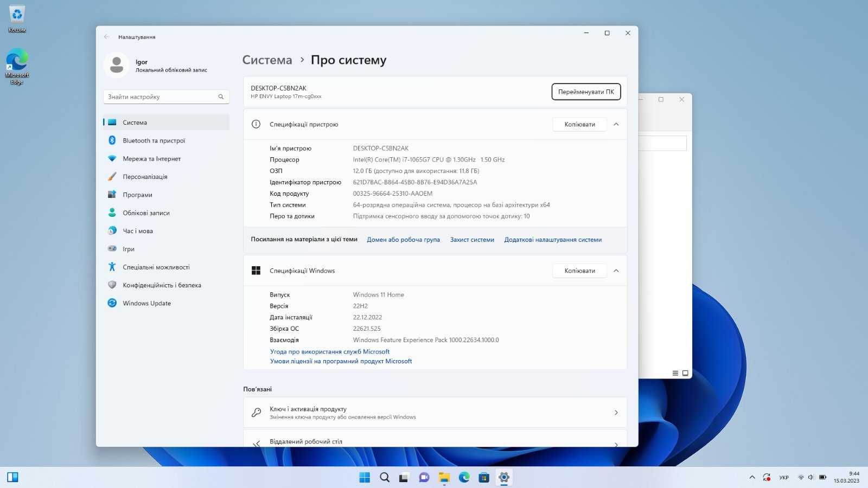Open the Chat app on taskbar
868x488 pixels.
click(424, 477)
